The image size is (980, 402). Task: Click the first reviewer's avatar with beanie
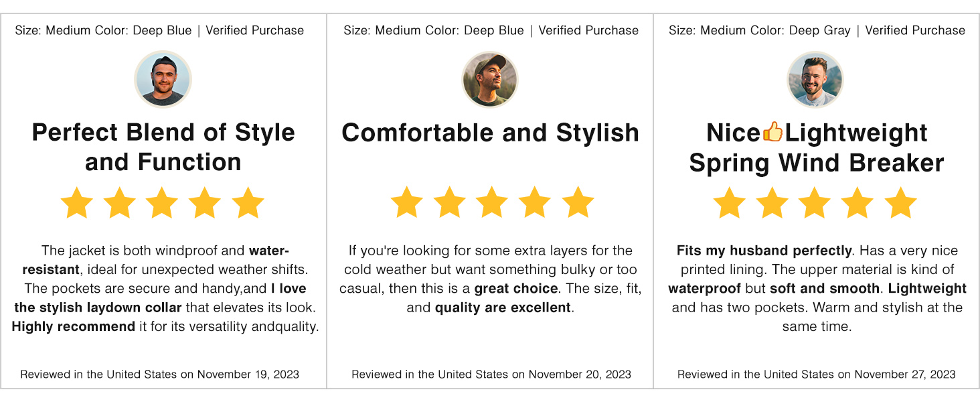(x=163, y=80)
